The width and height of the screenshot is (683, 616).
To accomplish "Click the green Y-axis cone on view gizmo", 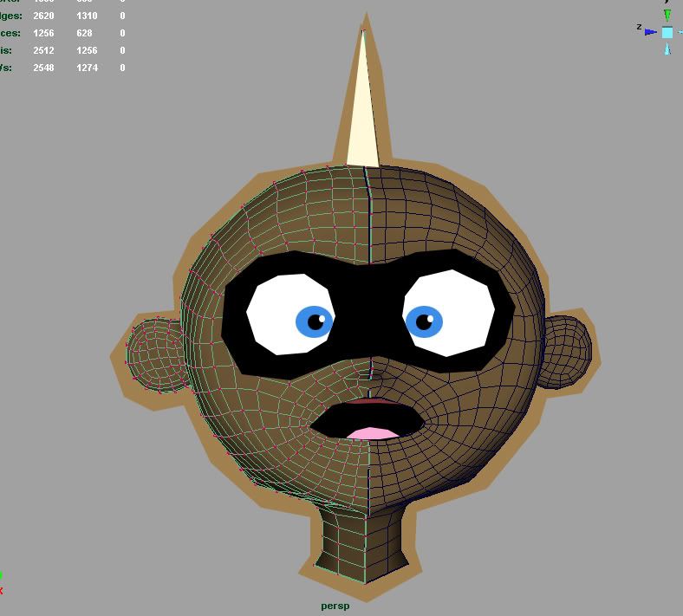I will pos(667,16).
